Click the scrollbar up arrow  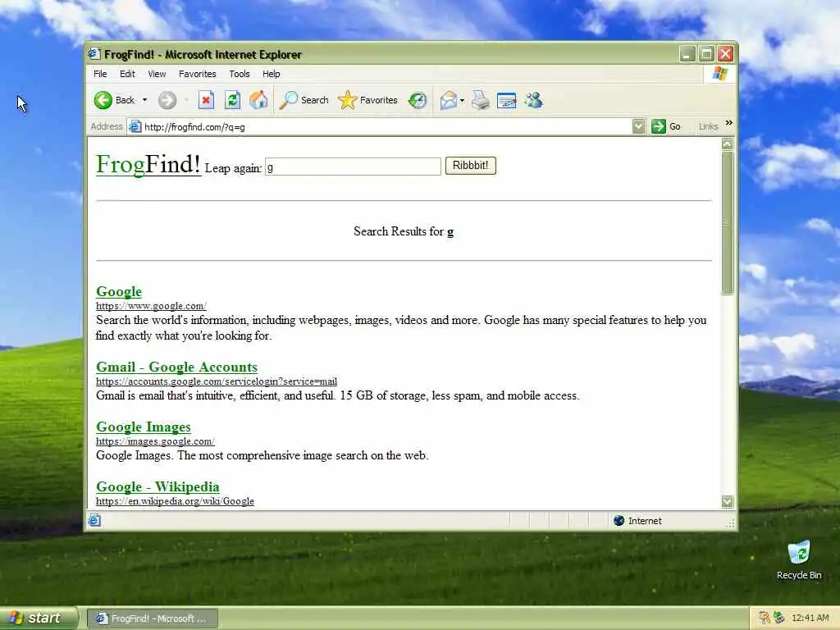pos(727,144)
